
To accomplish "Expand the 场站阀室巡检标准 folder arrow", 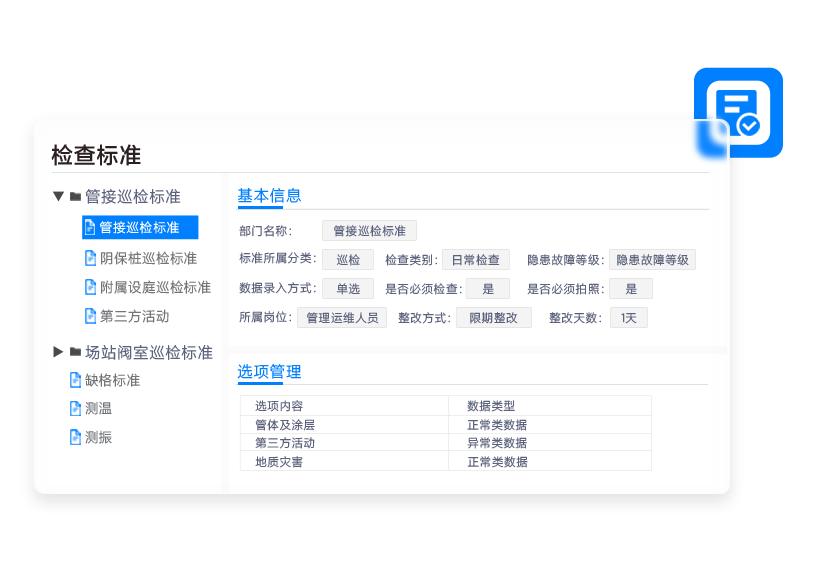I will click(58, 352).
